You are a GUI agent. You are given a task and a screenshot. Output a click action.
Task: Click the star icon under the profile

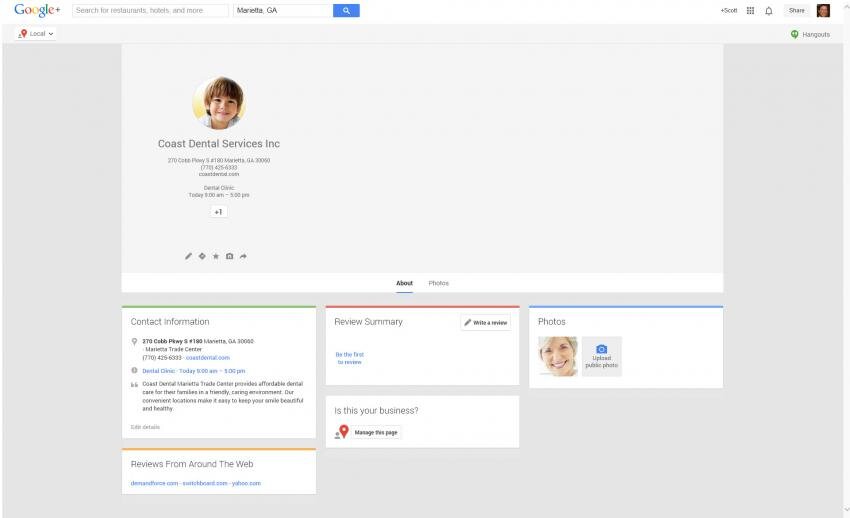point(216,256)
